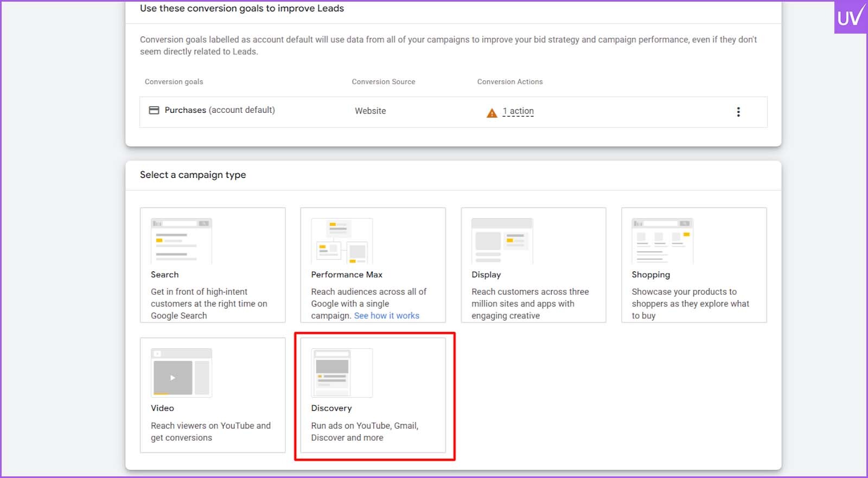
Task: Click the orange warning triangle icon
Action: tap(492, 113)
